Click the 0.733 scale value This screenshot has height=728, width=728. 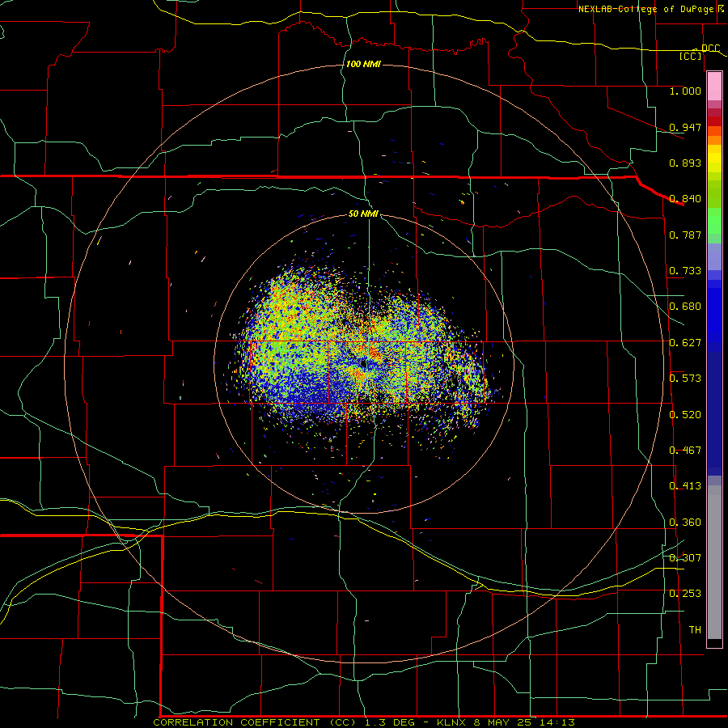685,271
